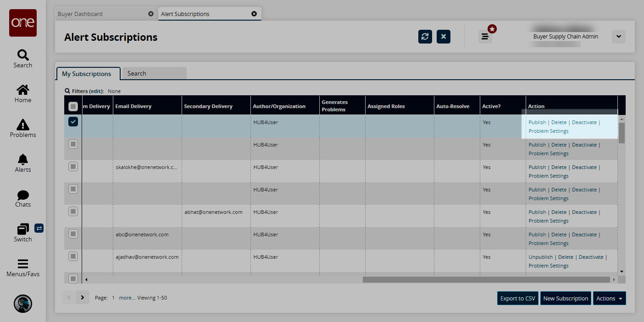This screenshot has width=644, height=322.
Task: Sort by Secondary Delivery column header
Action: [x=216, y=106]
